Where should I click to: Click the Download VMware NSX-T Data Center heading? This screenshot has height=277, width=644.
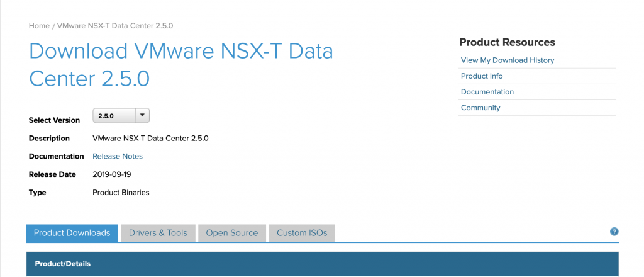(x=180, y=64)
